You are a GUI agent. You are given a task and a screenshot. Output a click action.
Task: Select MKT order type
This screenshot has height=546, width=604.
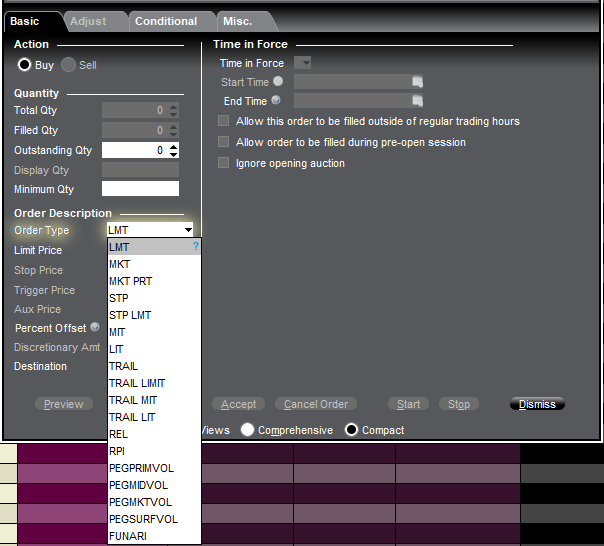tap(154, 264)
